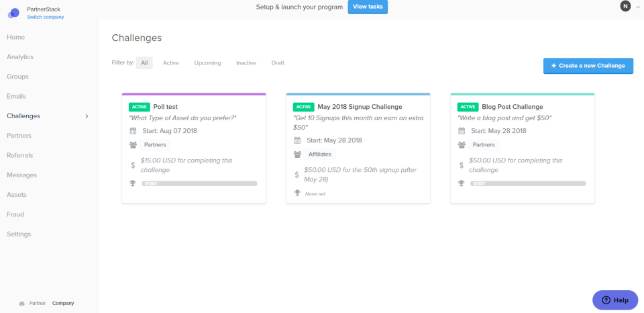Viewport: 644px width, 313px height.
Task: Click the View tasks button
Action: 368,7
